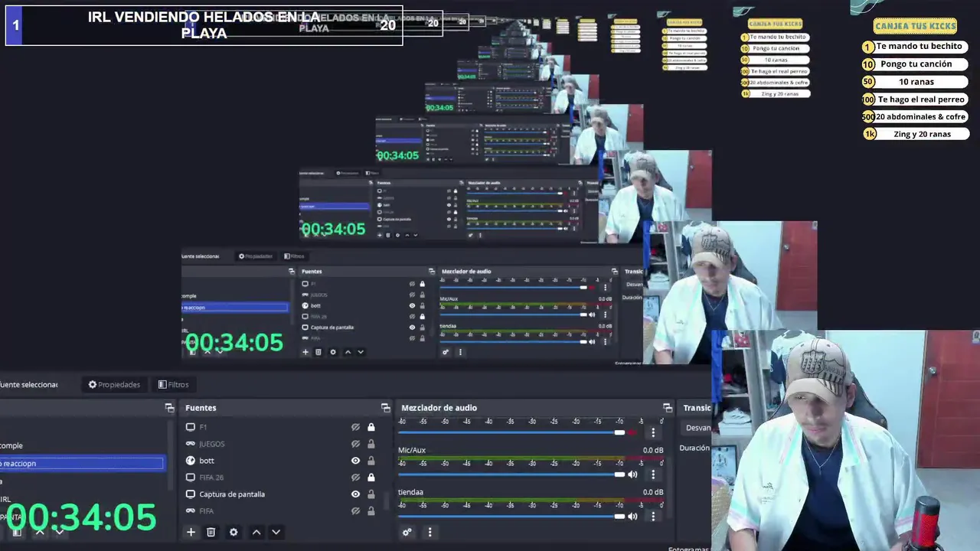Open mixer gears in first mirrored OBS copy
The image size is (980, 551).
446,352
